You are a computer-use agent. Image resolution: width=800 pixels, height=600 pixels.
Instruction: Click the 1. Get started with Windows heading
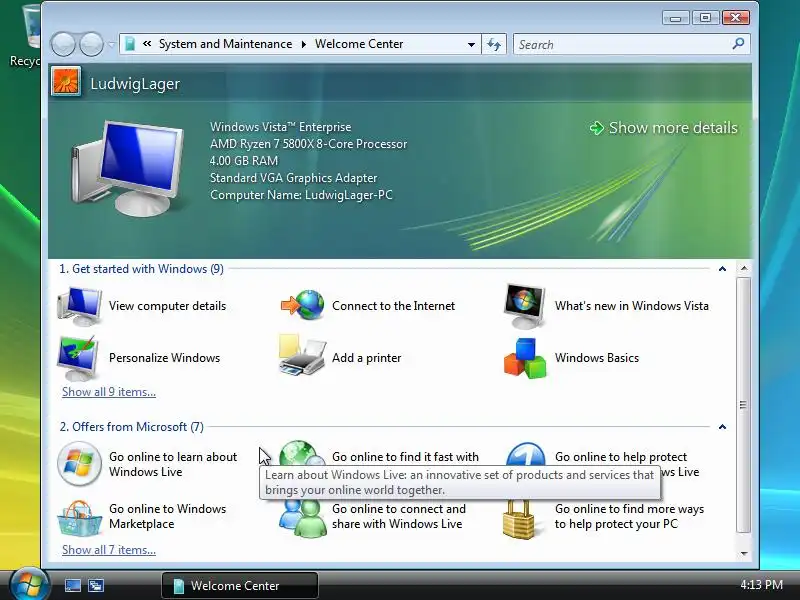click(141, 269)
